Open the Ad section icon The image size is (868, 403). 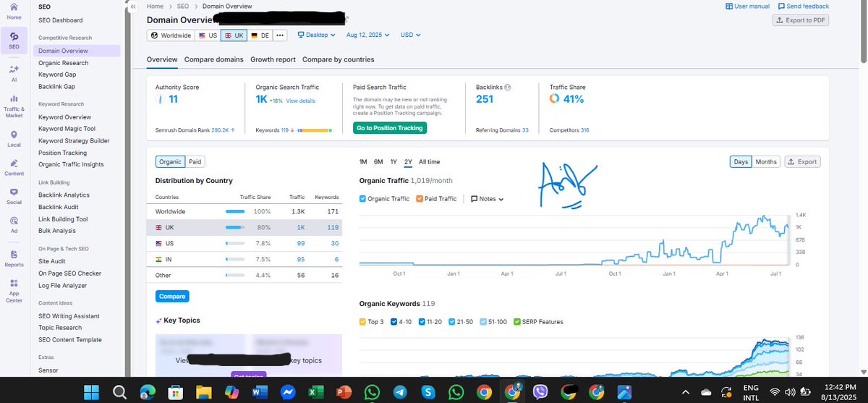pos(14,221)
